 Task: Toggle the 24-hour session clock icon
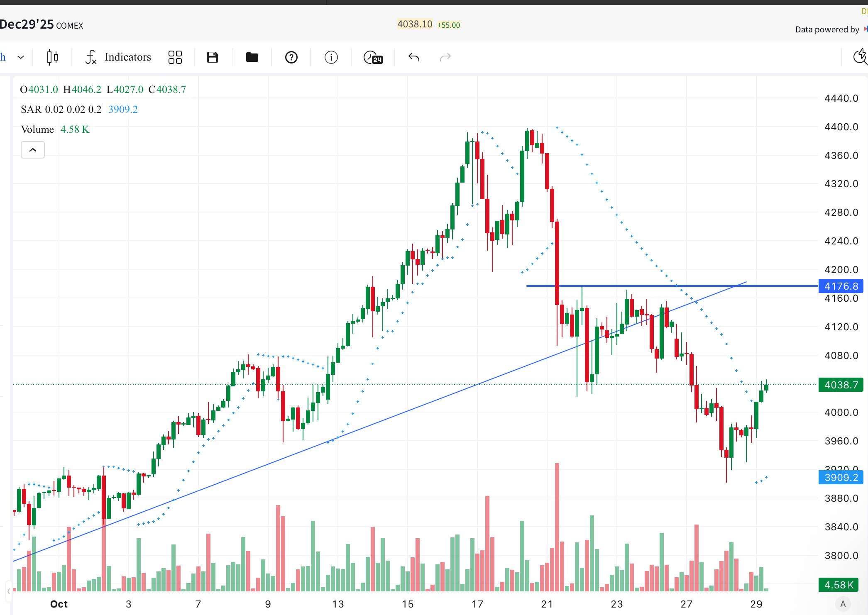click(373, 57)
